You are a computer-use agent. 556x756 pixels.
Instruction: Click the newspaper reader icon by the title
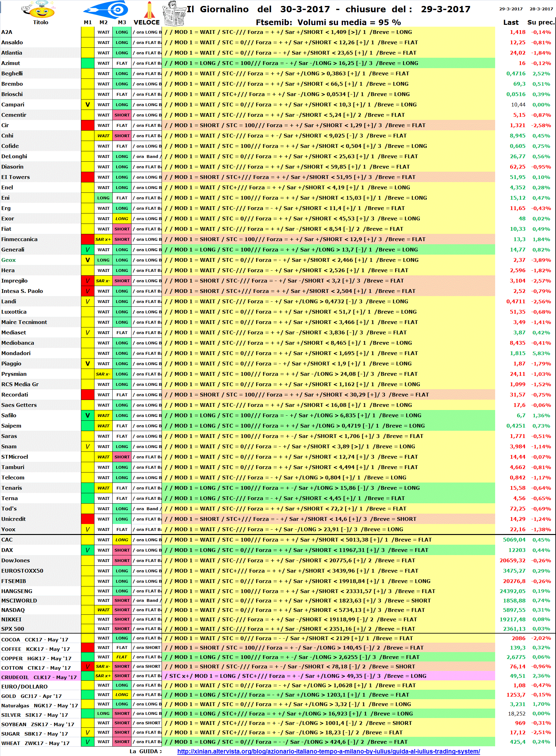pyautogui.click(x=174, y=13)
